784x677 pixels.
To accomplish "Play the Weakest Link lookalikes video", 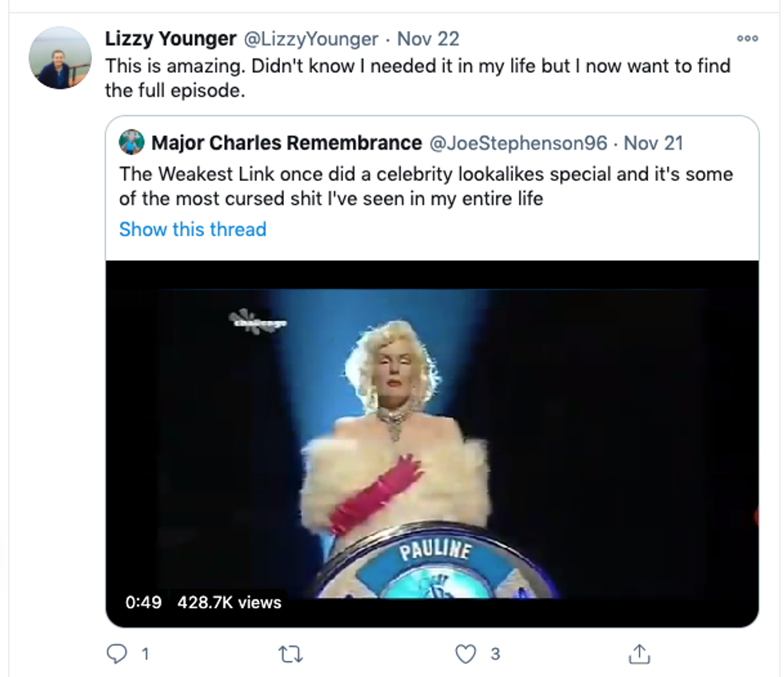I will [x=432, y=440].
